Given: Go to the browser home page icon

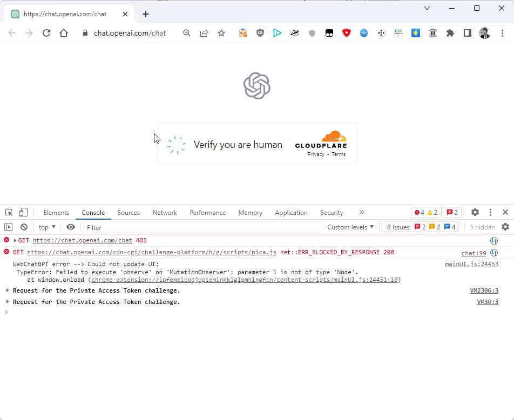Looking at the screenshot, I should 64,33.
